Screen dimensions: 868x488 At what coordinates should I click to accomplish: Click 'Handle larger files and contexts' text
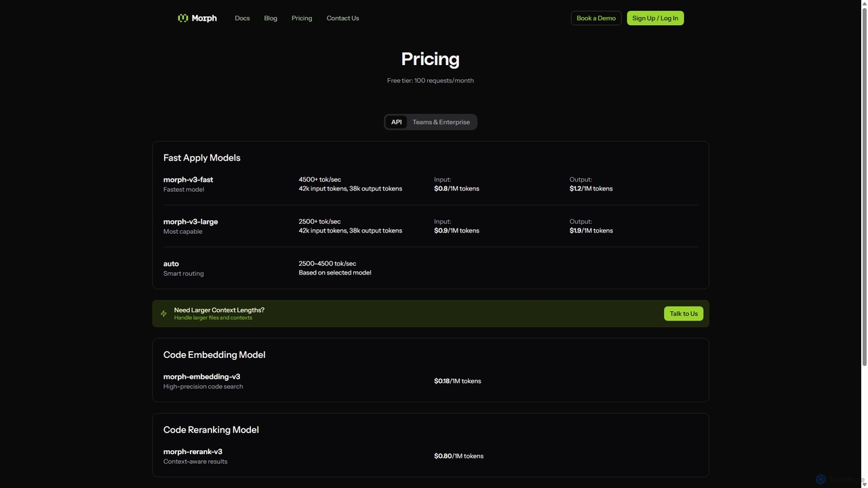(x=213, y=318)
